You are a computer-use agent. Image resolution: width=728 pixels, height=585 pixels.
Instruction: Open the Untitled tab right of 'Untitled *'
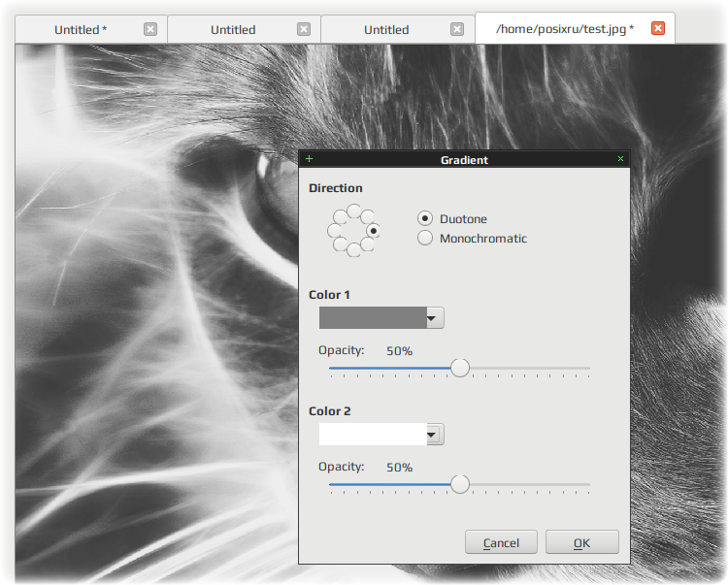point(233,30)
